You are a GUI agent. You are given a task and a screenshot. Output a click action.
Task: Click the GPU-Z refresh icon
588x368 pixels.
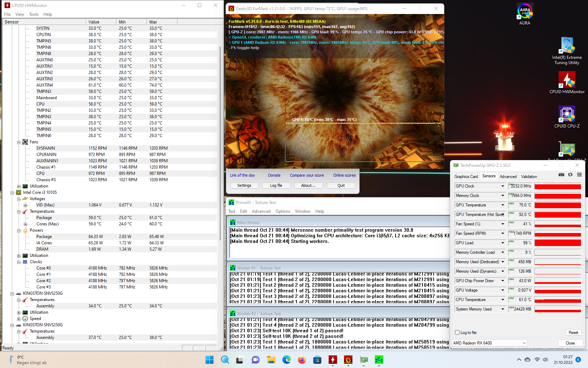tap(570, 175)
